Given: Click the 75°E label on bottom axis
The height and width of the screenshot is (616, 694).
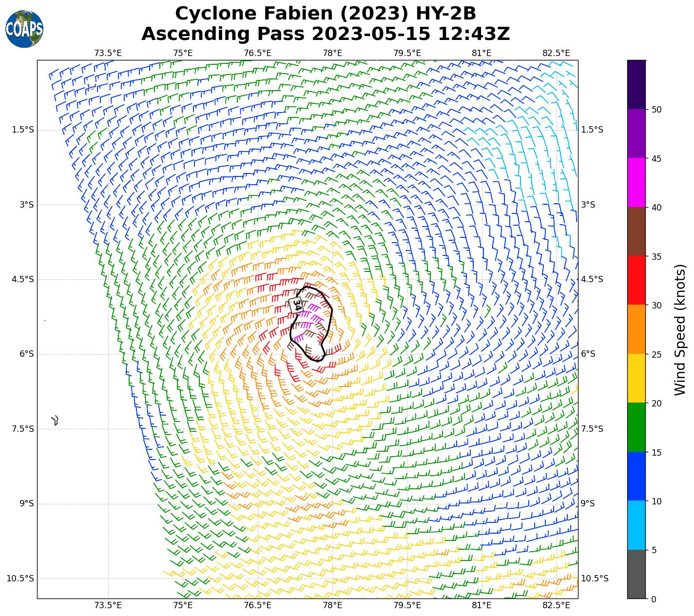Looking at the screenshot, I should point(183,605).
